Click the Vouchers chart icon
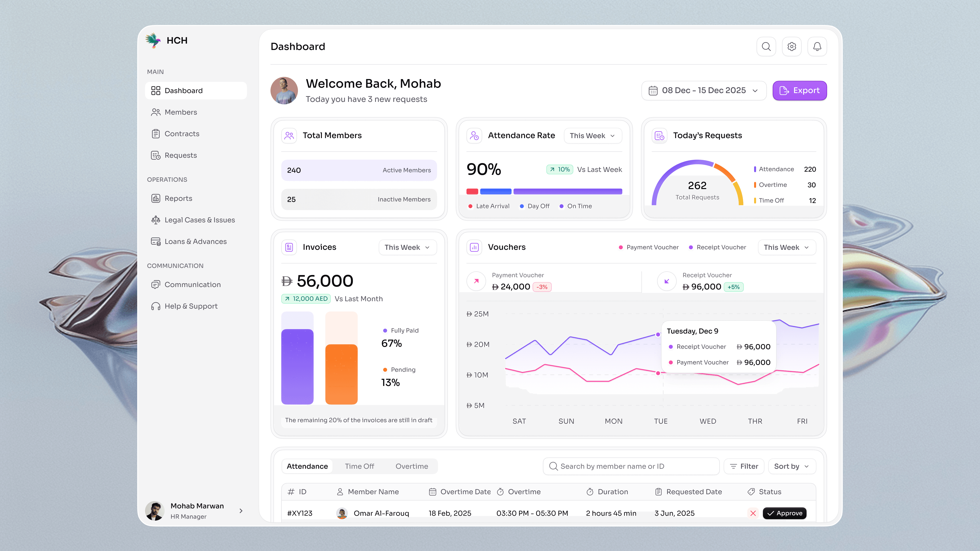 click(x=474, y=247)
